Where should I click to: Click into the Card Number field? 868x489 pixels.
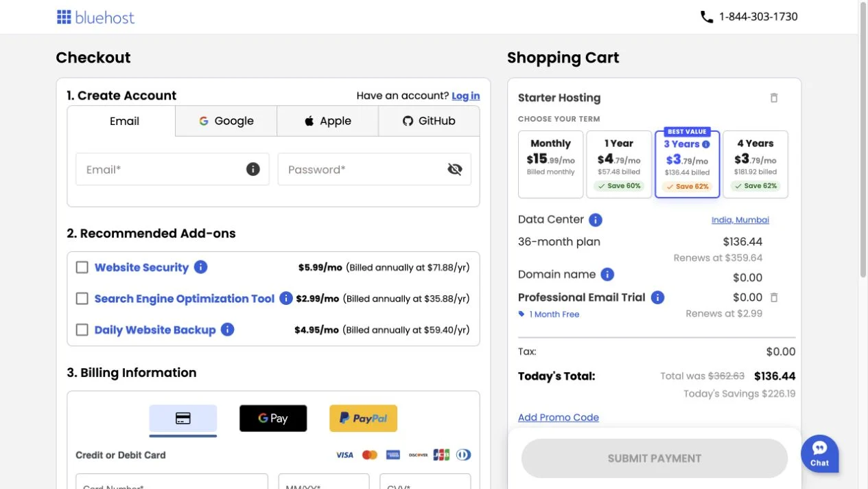pos(172,481)
